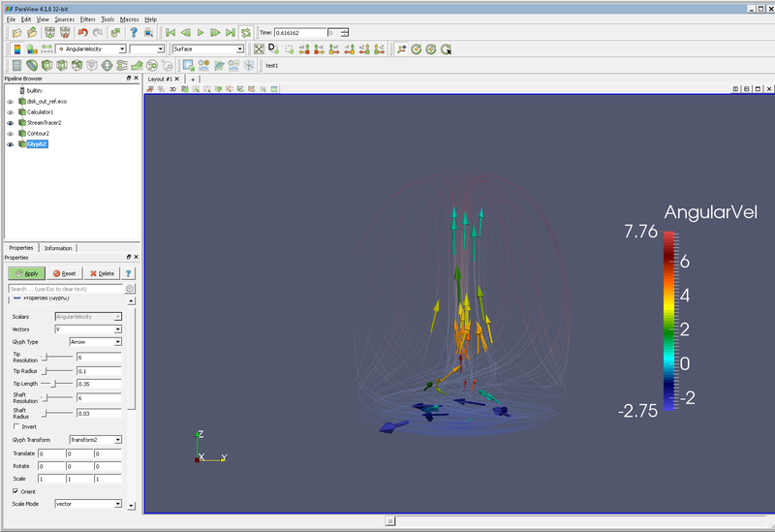Image resolution: width=775 pixels, height=532 pixels.
Task: Adjust the Shaft Radius slider
Action: click(56, 413)
